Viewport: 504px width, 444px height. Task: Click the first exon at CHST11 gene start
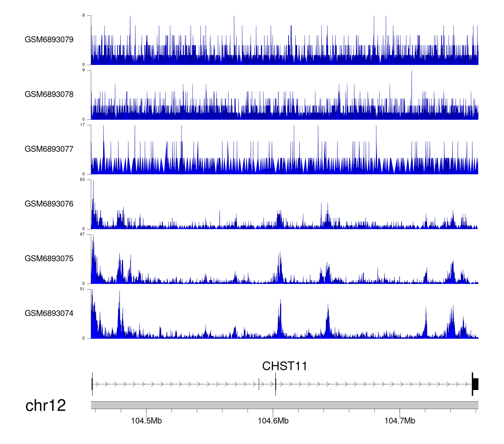tap(92, 384)
